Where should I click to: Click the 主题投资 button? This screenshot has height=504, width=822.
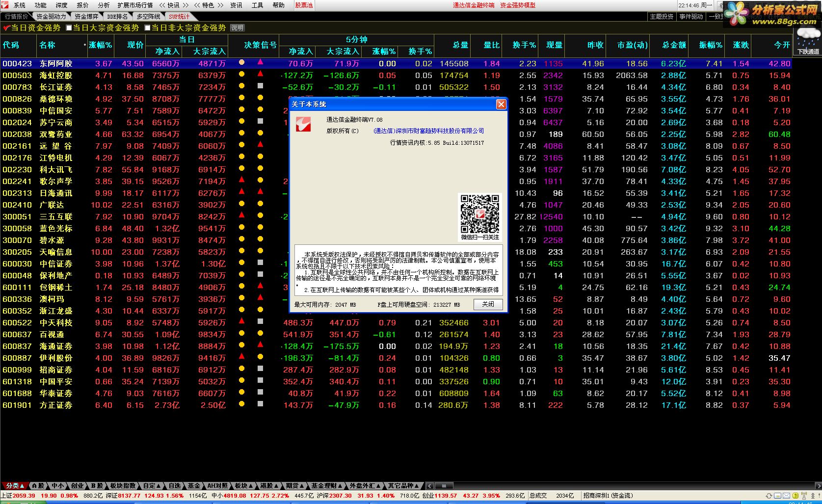[662, 17]
